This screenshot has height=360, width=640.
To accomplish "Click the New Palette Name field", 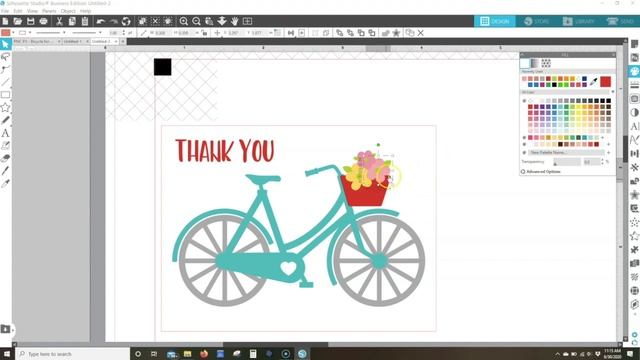I will pyautogui.click(x=566, y=152).
